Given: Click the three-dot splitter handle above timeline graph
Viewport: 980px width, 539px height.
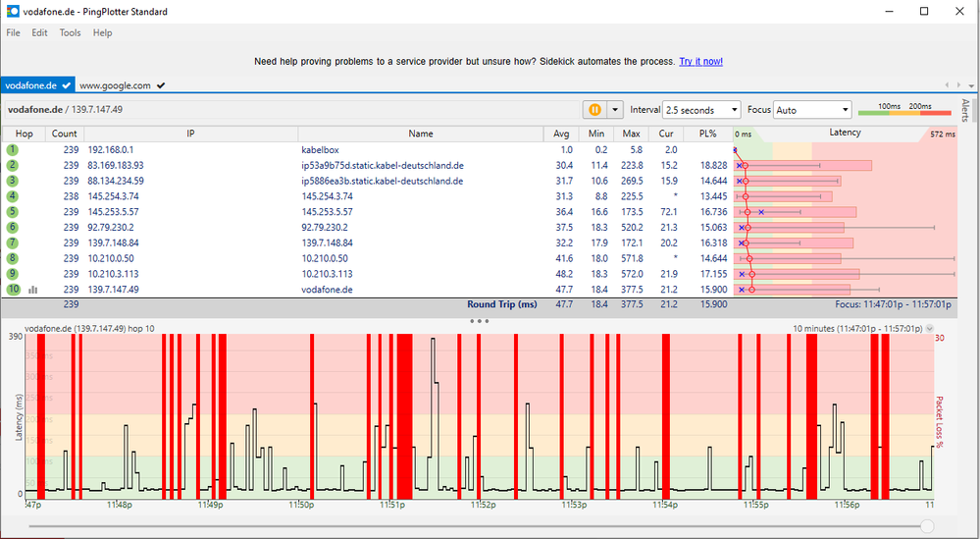Looking at the screenshot, I should coord(479,321).
